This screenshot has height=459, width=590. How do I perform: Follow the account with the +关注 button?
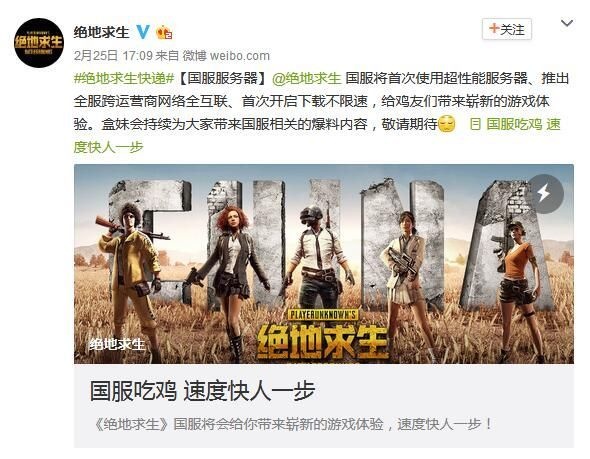coord(506,29)
